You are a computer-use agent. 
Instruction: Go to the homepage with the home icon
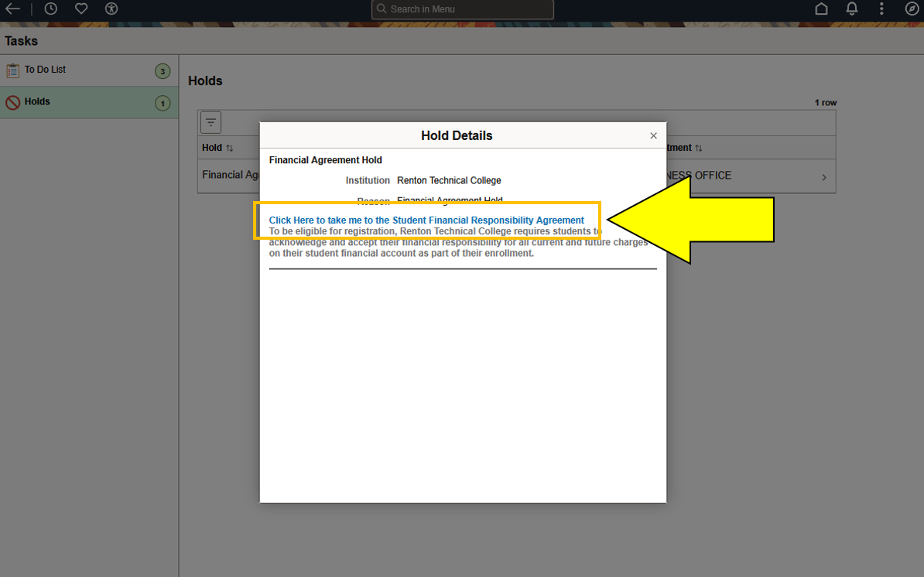[820, 9]
